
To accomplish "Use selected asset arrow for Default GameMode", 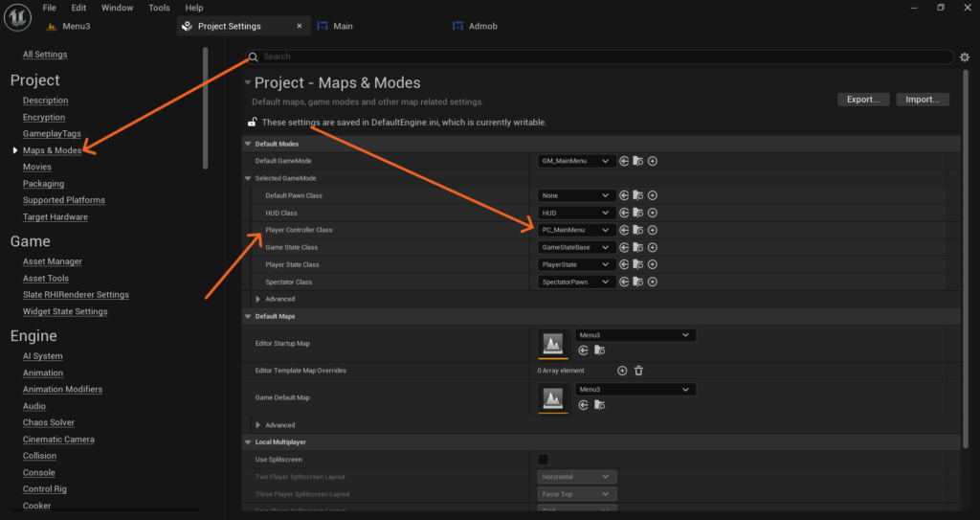I will point(624,162).
